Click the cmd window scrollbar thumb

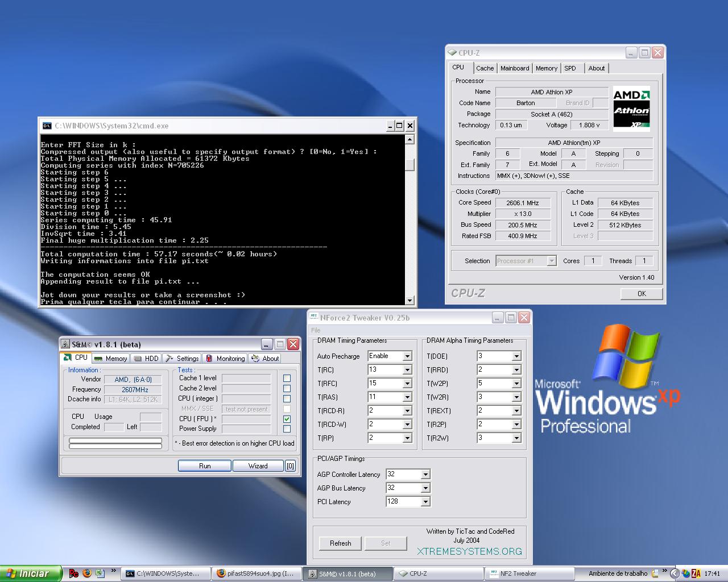click(x=409, y=165)
